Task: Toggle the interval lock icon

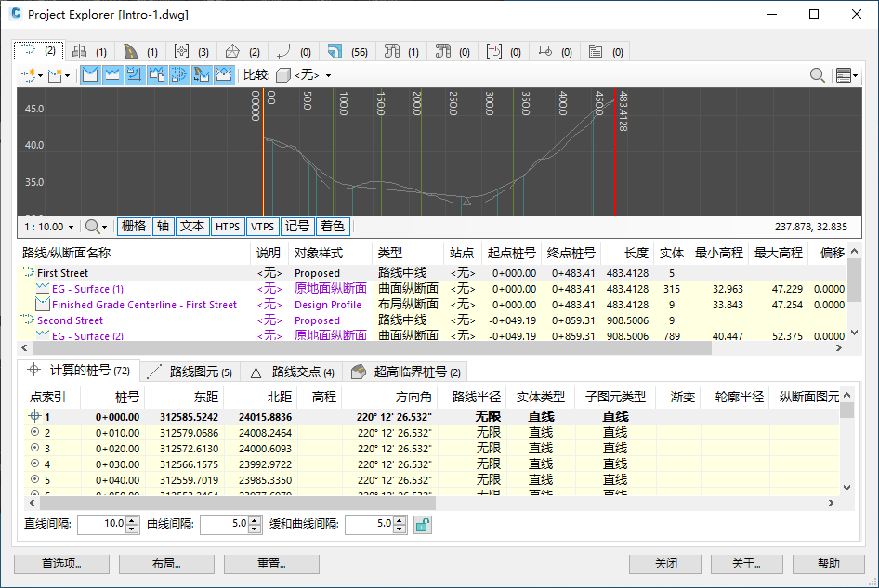Action: [422, 525]
